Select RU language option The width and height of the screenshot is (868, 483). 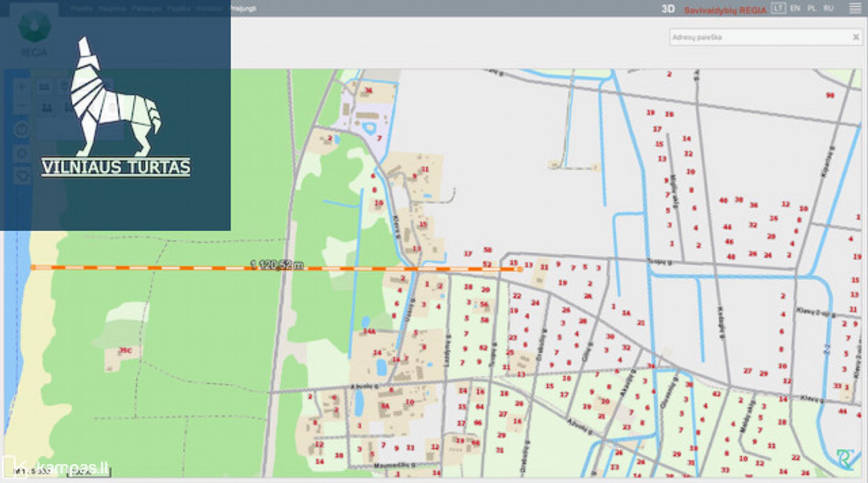point(828,8)
